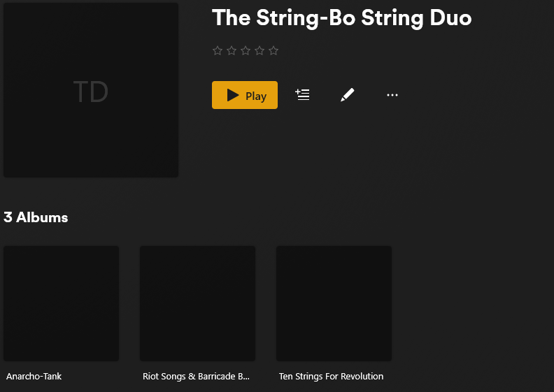The image size is (554, 392).
Task: Click the Riot Songs & Barricade title link
Action: (196, 376)
